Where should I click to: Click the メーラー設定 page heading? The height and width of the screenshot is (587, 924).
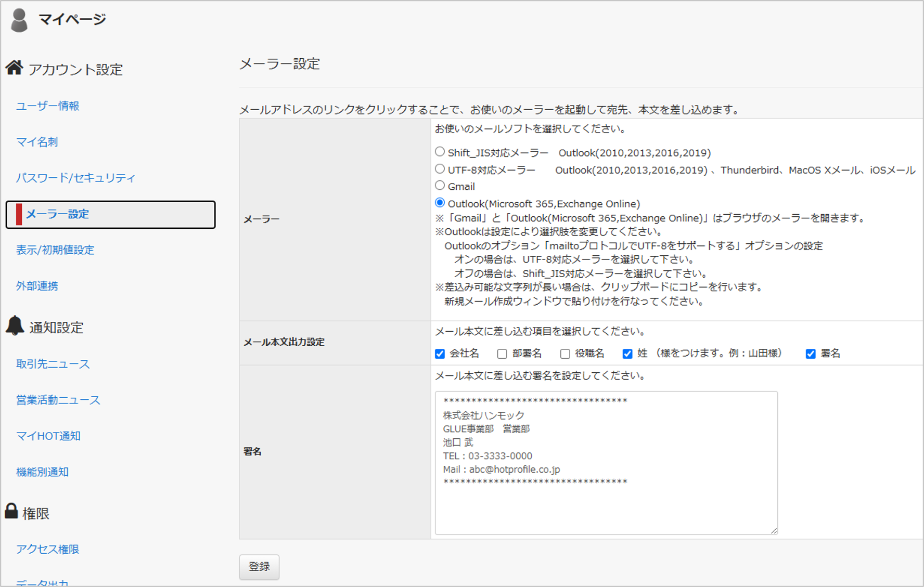click(x=279, y=64)
